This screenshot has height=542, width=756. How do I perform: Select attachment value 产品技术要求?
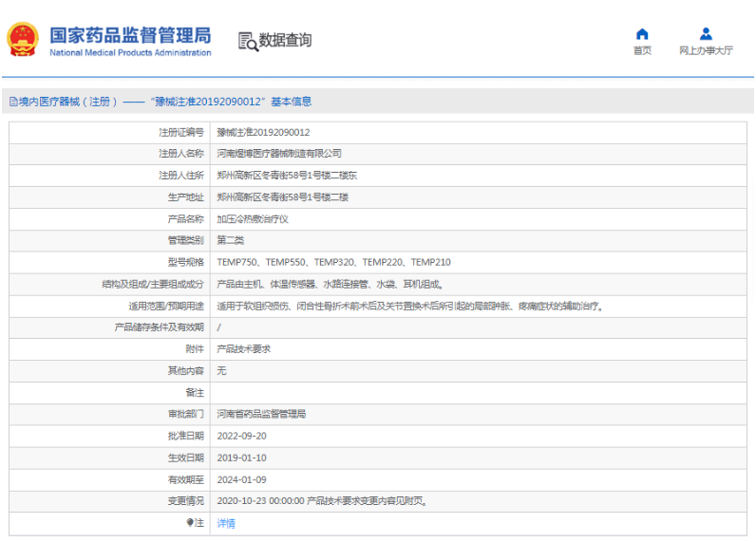pos(244,349)
